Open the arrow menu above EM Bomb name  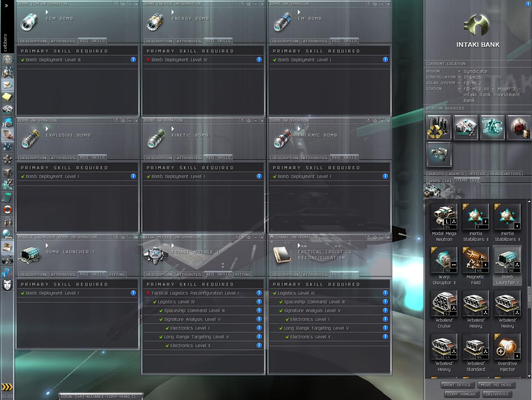[x=299, y=12]
